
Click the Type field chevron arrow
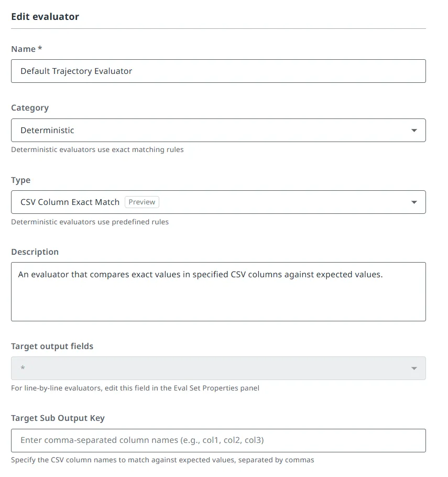coord(413,202)
